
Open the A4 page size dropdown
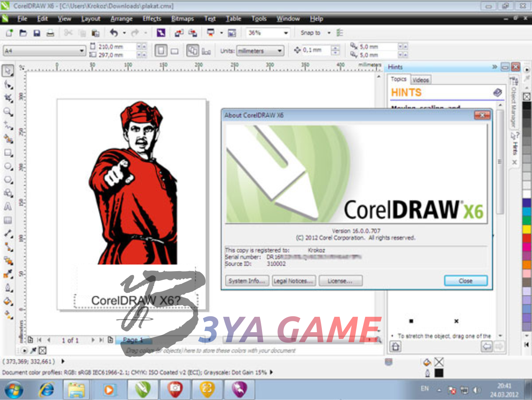click(x=82, y=51)
